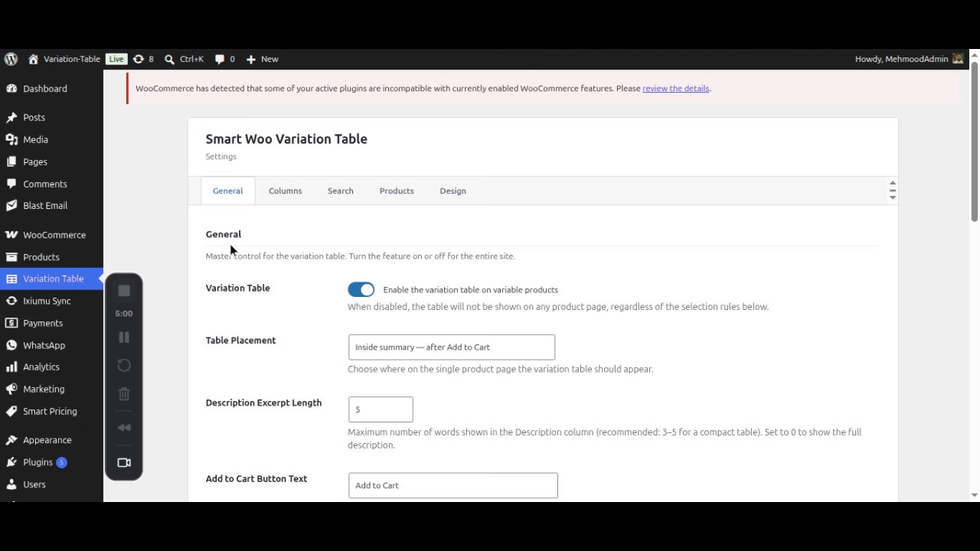Open the comments bubble in admin bar
The width and height of the screenshot is (980, 551).
point(225,59)
